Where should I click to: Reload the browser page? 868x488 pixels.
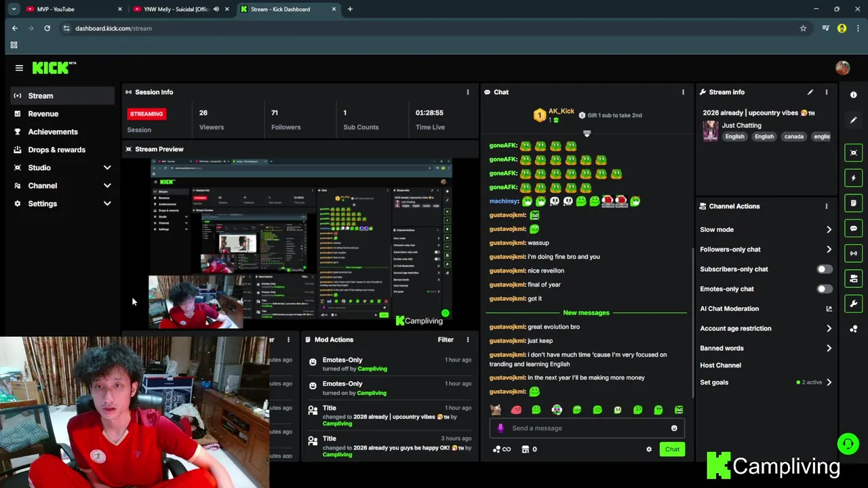click(x=47, y=28)
